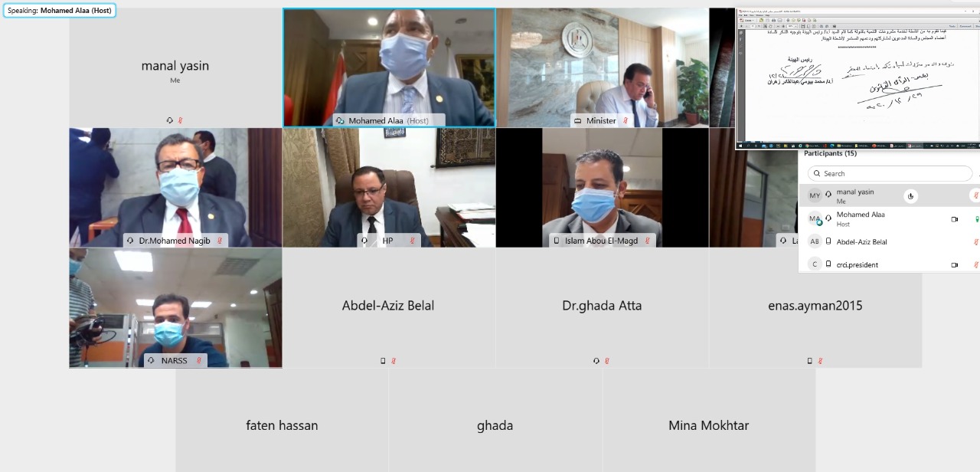Click the Speaking: Mohamed Alaa indicator

(60, 11)
